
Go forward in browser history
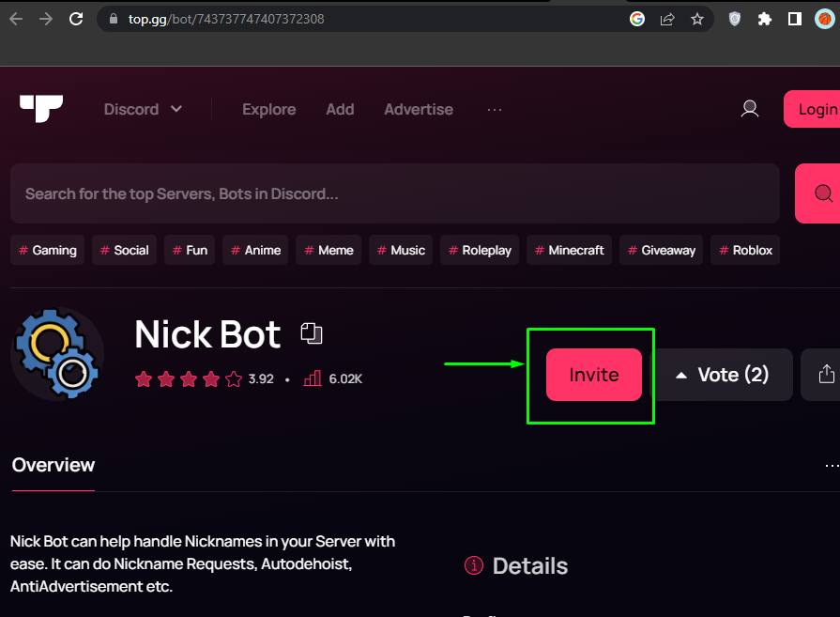pos(46,20)
